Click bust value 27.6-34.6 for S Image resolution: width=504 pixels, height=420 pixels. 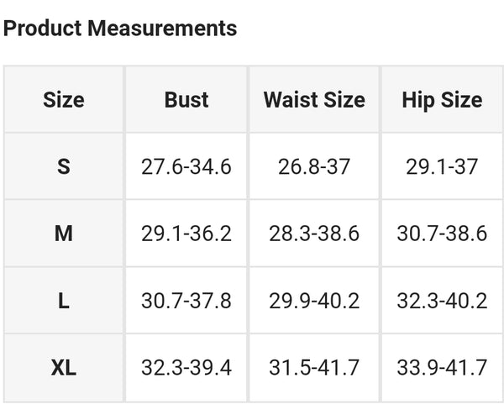point(186,166)
